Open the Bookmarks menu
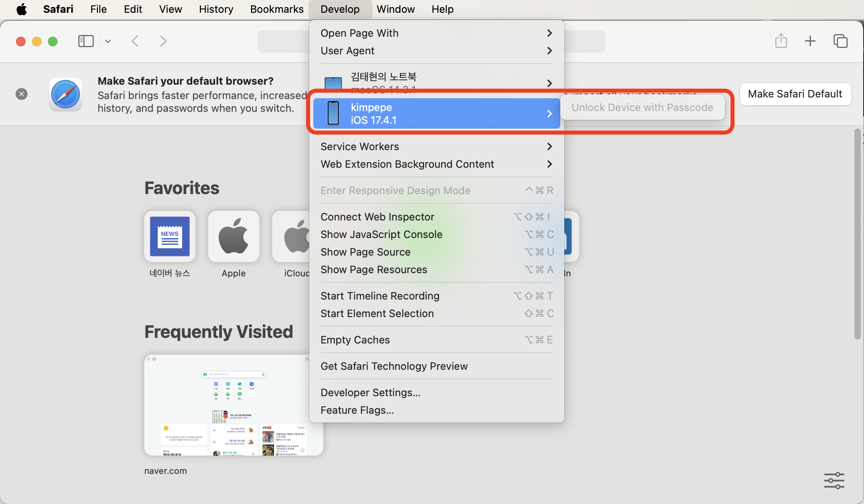Screen dimensions: 864x504 [277, 9]
